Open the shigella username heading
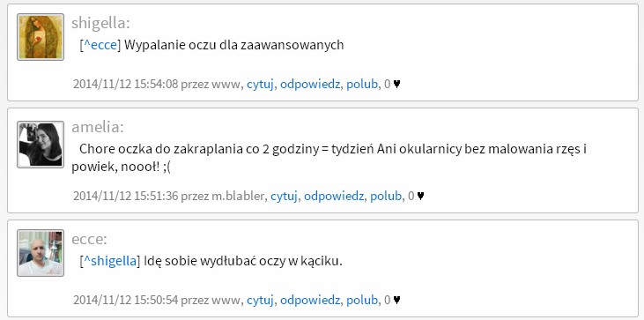The height and width of the screenshot is (320, 644). (100, 24)
